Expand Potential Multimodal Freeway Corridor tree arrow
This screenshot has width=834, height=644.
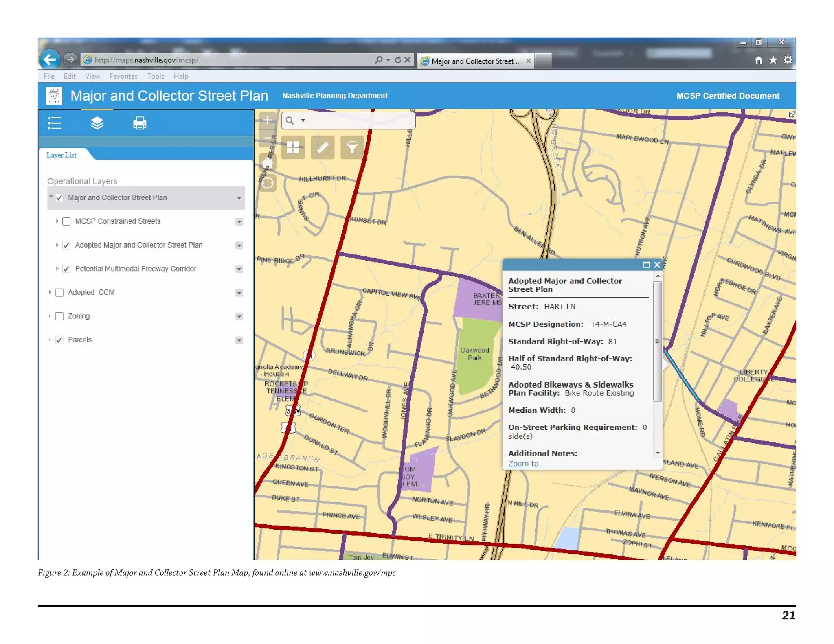57,268
